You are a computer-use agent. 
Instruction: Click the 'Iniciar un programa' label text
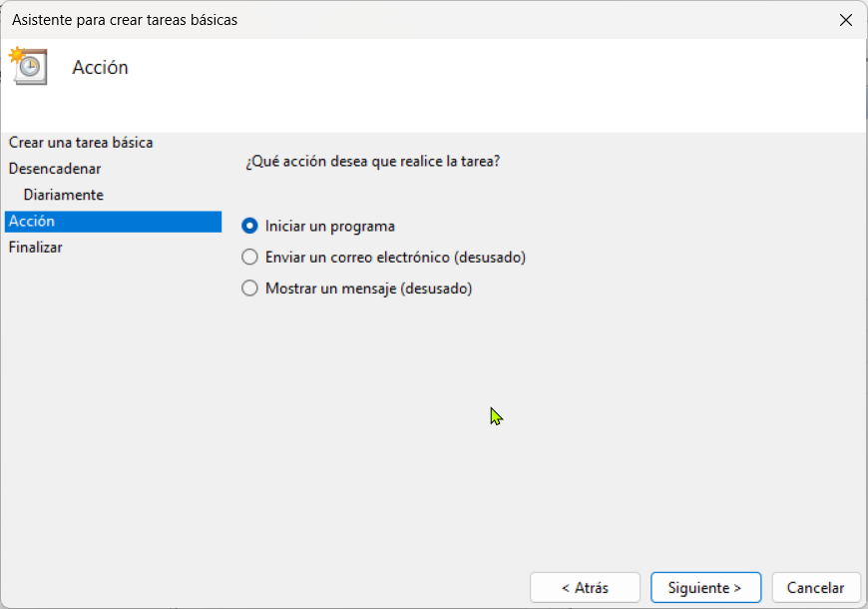click(x=329, y=226)
